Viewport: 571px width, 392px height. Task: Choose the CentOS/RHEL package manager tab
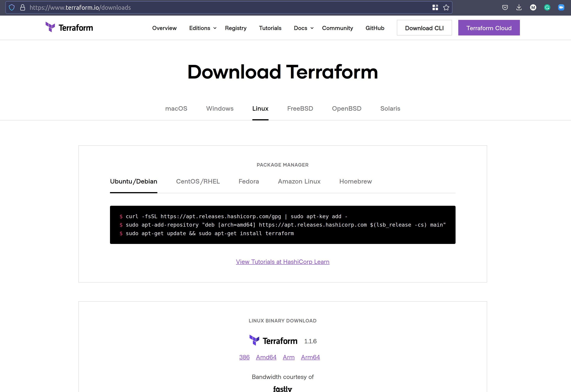click(198, 181)
